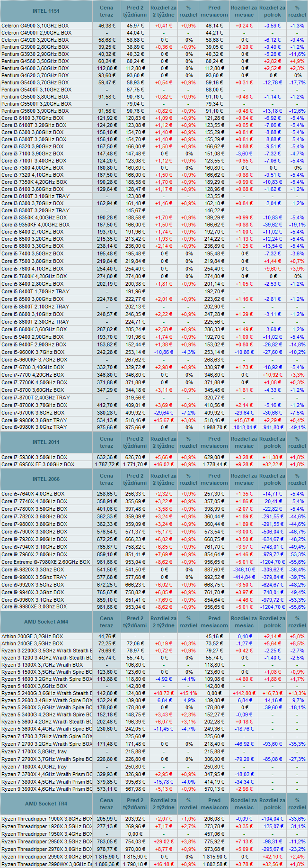This screenshot has width=308, height=868.
Task: Click +42,10 € in Threadripper 2990X row
Action: point(273,857)
